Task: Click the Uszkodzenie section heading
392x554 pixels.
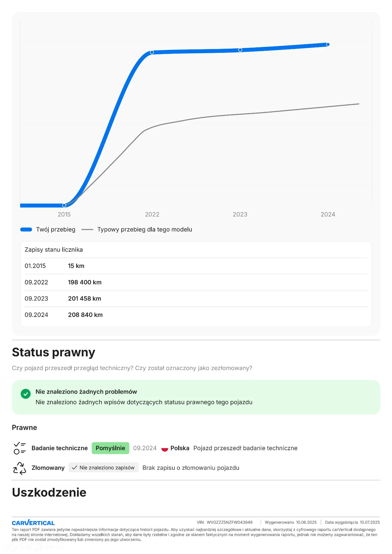Action: (49, 492)
